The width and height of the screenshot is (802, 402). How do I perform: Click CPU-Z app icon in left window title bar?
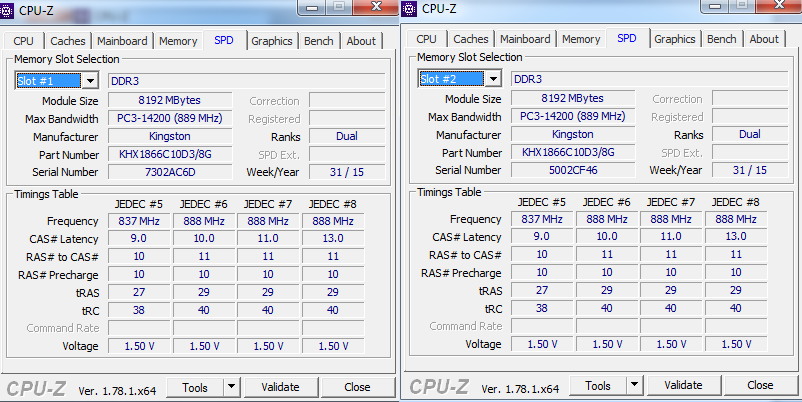coord(6,10)
